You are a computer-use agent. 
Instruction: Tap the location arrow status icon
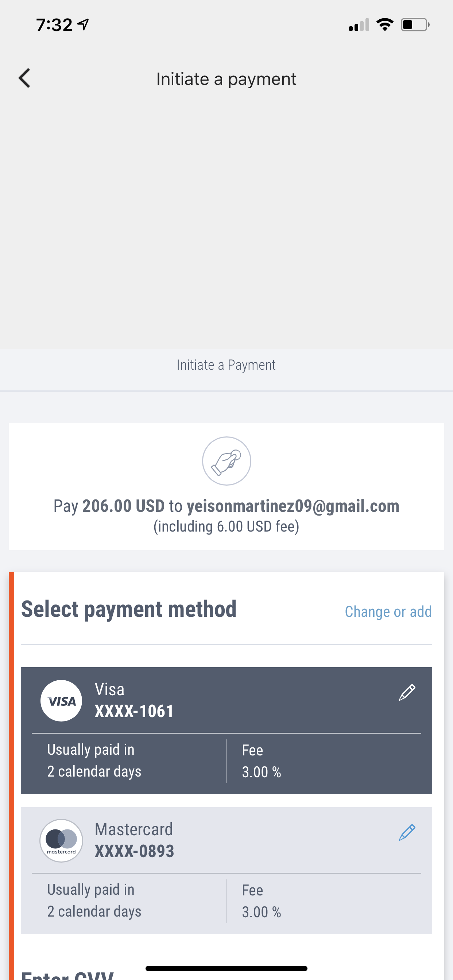coord(83,25)
